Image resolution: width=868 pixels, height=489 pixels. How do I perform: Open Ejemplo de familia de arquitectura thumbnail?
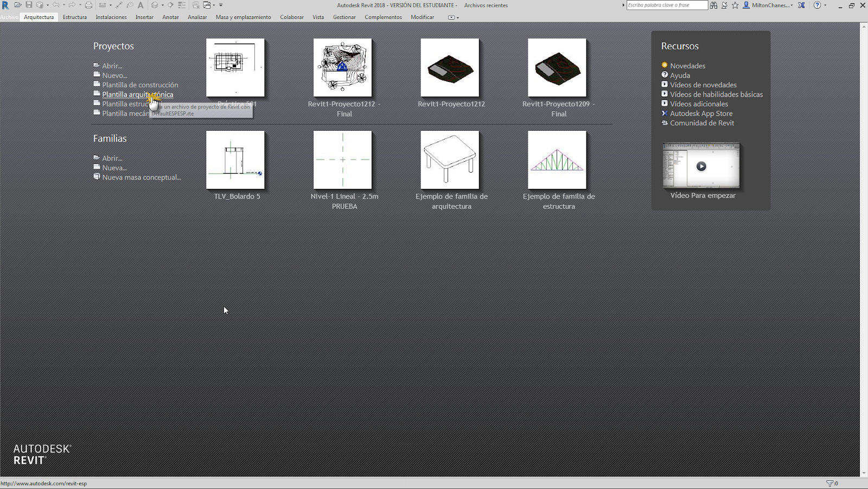pos(450,160)
